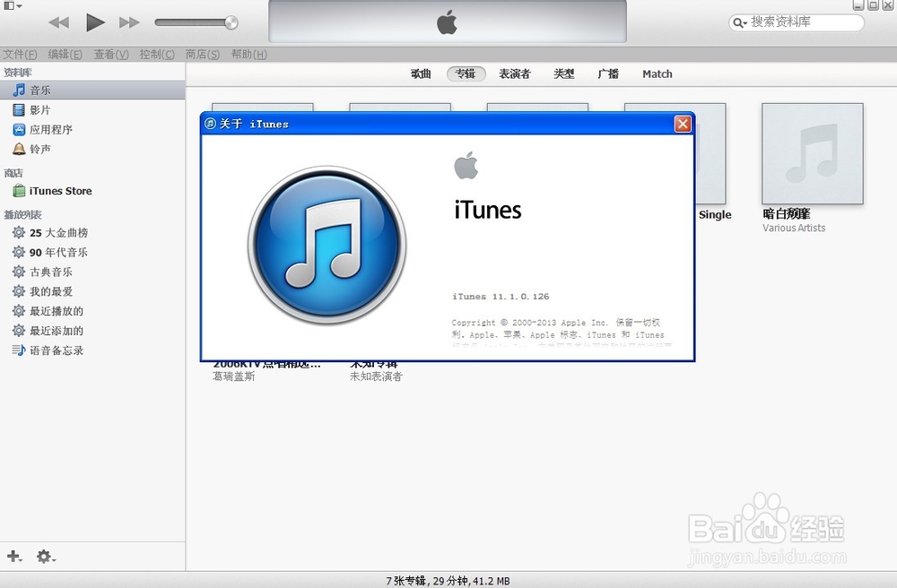
Task: Click the iTunes icon in dialog title bar
Action: click(x=210, y=124)
